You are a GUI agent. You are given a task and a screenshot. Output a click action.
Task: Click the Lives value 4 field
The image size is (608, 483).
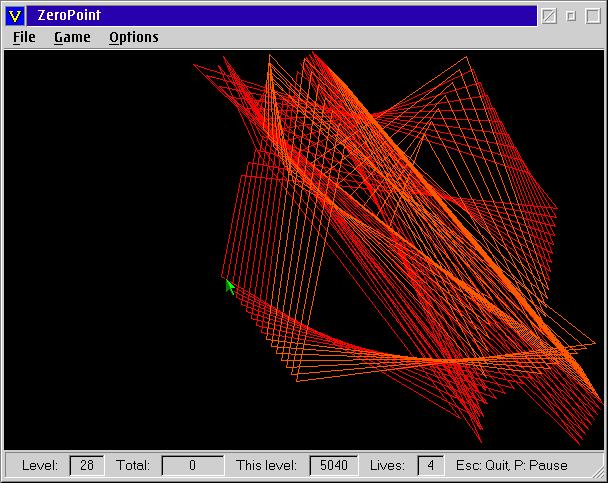pos(430,465)
